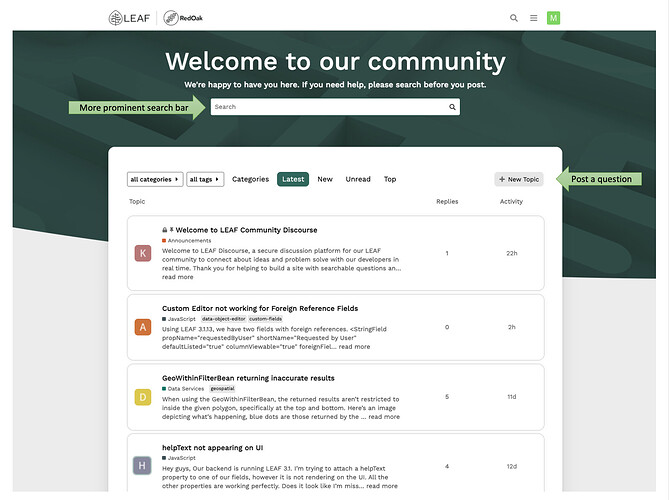Expand the all categories dropdown
Viewport: 669px width, 500px height.
(155, 179)
